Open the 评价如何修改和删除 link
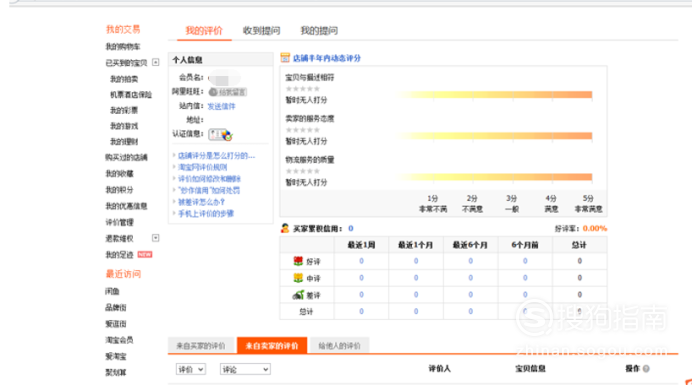Image resolution: width=692 pixels, height=385 pixels. (209, 179)
